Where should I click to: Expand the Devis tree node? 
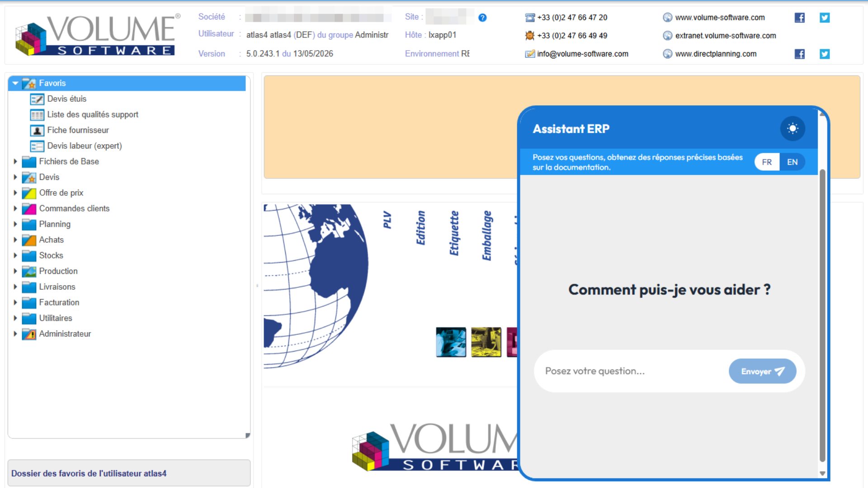point(15,177)
